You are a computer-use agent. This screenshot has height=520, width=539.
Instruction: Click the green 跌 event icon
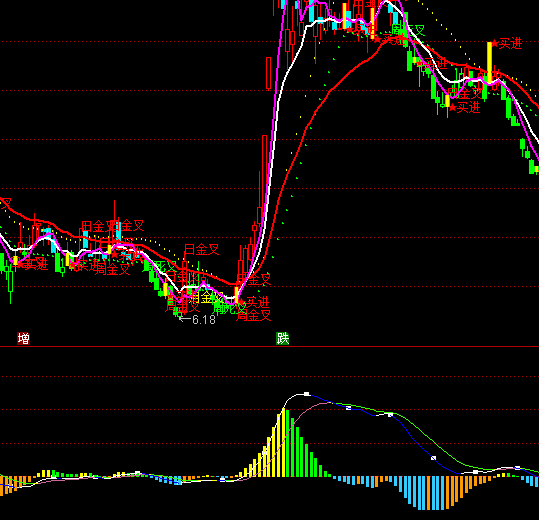pos(283,339)
